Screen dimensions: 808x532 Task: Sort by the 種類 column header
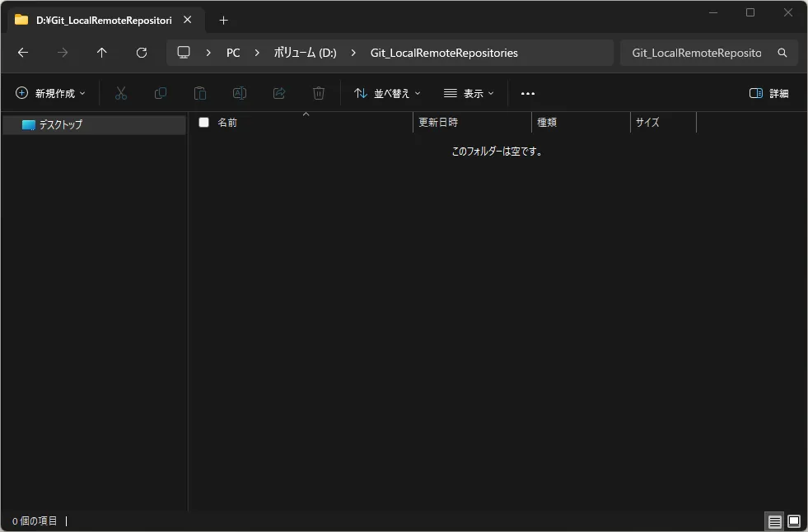pos(581,122)
